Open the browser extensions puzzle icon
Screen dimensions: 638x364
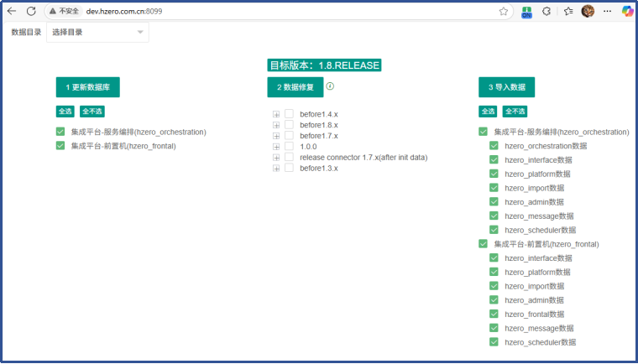pos(546,11)
